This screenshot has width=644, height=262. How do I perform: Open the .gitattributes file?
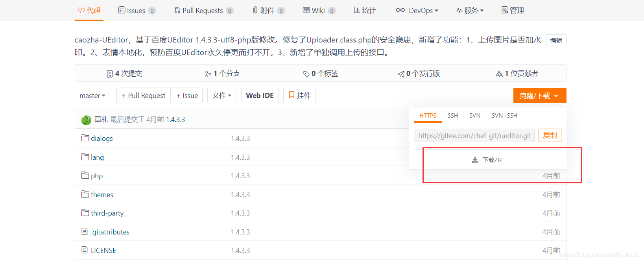pos(110,232)
